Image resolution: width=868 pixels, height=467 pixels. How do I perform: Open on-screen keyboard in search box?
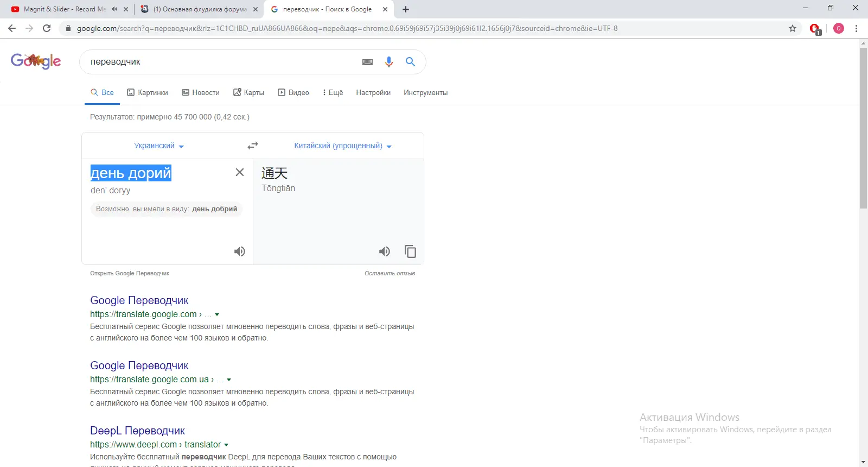click(x=367, y=62)
